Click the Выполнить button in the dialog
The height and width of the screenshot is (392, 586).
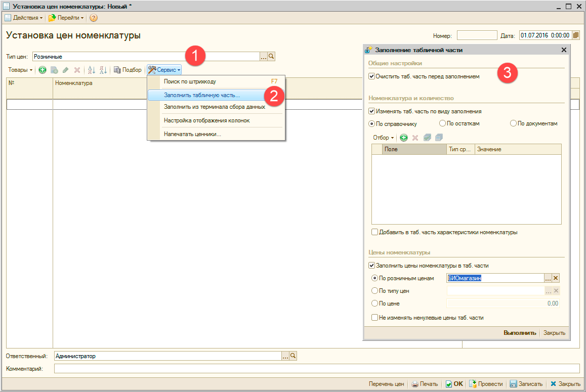pyautogui.click(x=519, y=333)
